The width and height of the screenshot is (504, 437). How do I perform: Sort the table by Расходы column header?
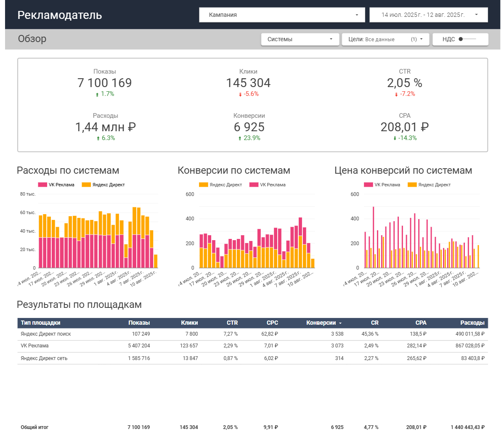(x=472, y=323)
